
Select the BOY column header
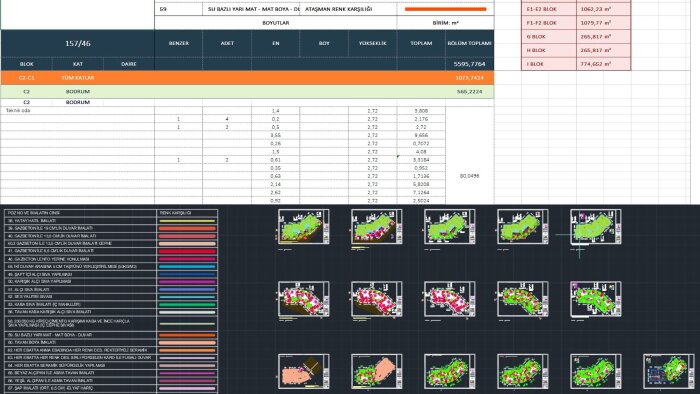point(324,43)
